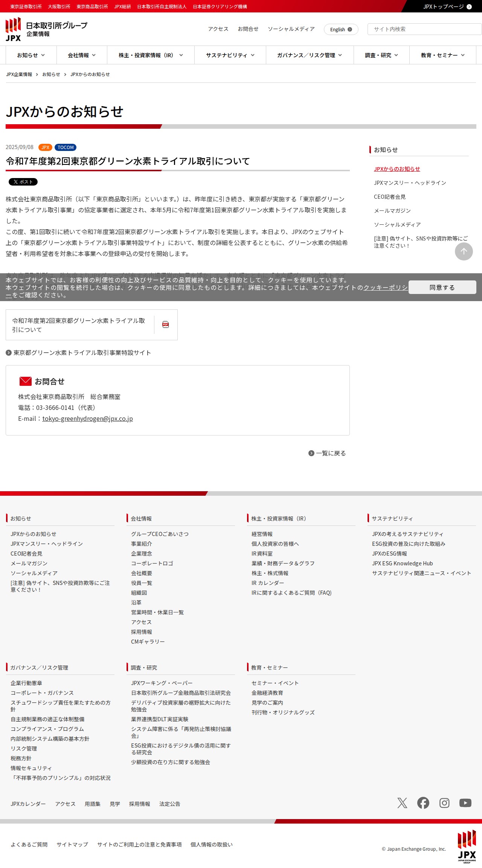Open footer IR資料室 link
Viewport: 482px width, 868px height.
pos(262,554)
